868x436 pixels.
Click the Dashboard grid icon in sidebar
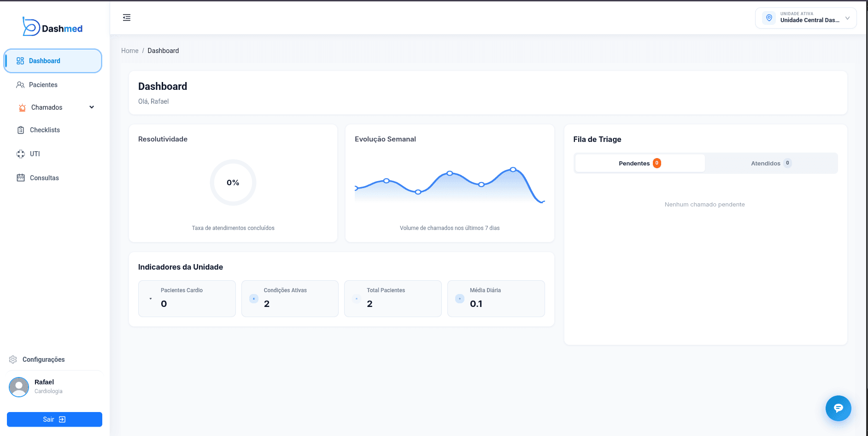(x=20, y=61)
